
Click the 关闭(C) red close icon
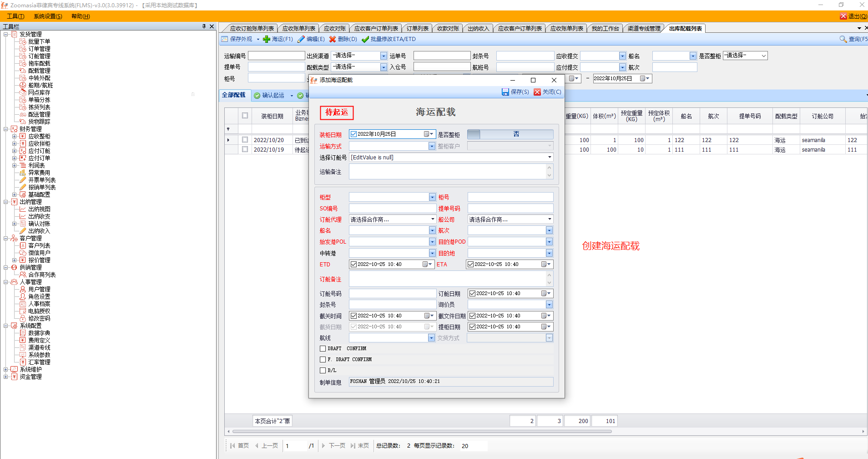point(537,92)
